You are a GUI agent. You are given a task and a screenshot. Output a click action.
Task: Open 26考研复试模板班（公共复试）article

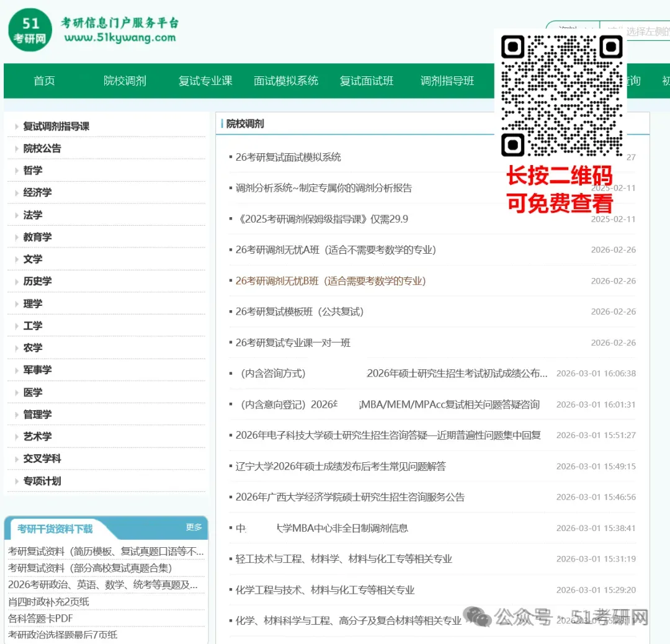point(299,312)
